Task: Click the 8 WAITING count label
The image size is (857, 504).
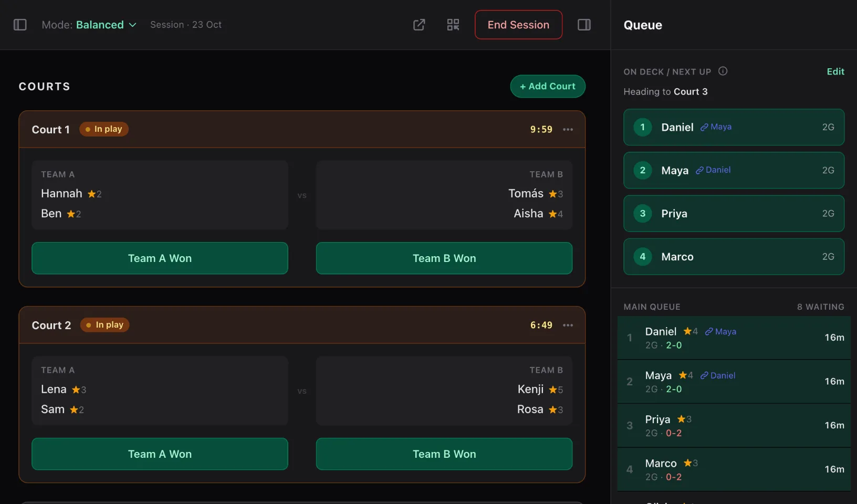Action: pyautogui.click(x=821, y=307)
